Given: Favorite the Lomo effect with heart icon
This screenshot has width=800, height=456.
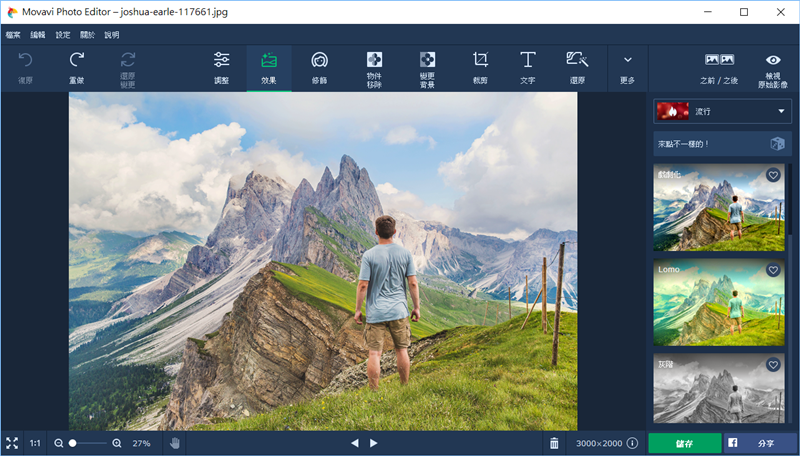Looking at the screenshot, I should 773,270.
